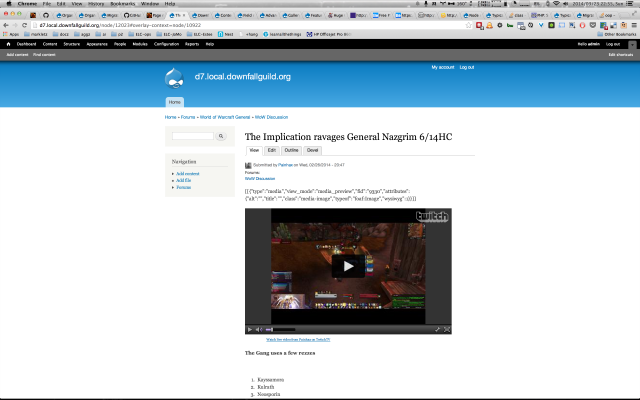640x400 pixels.
Task: Click the red Opera-like O extension icon
Action: 582,25
